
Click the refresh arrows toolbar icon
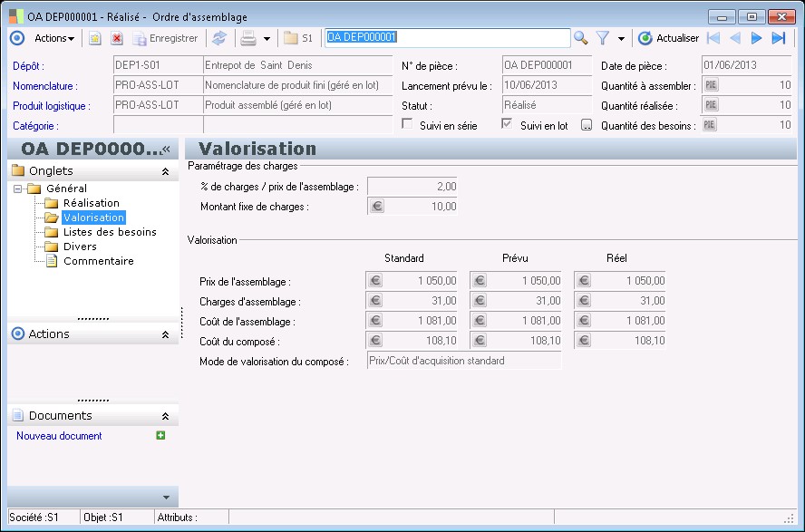click(218, 38)
